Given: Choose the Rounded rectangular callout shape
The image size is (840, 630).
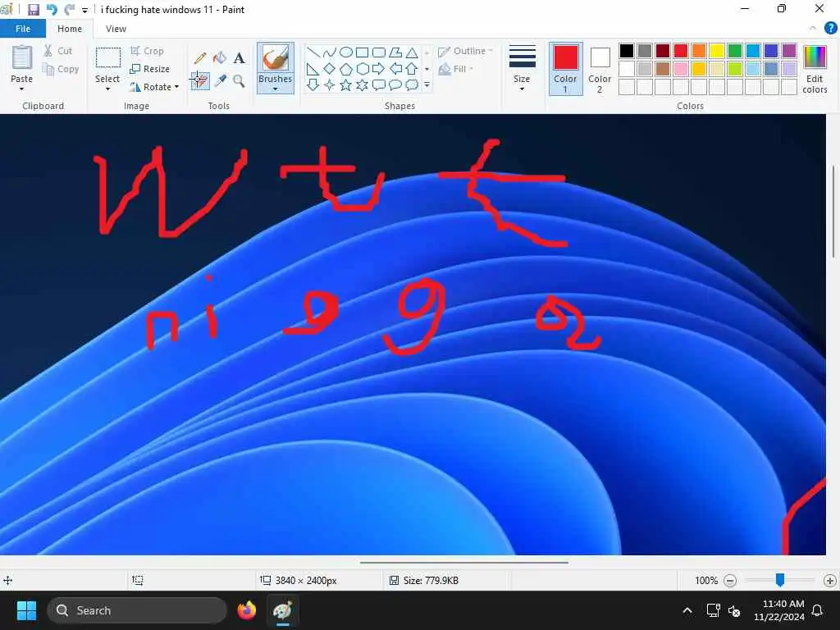Looking at the screenshot, I should pyautogui.click(x=379, y=84).
